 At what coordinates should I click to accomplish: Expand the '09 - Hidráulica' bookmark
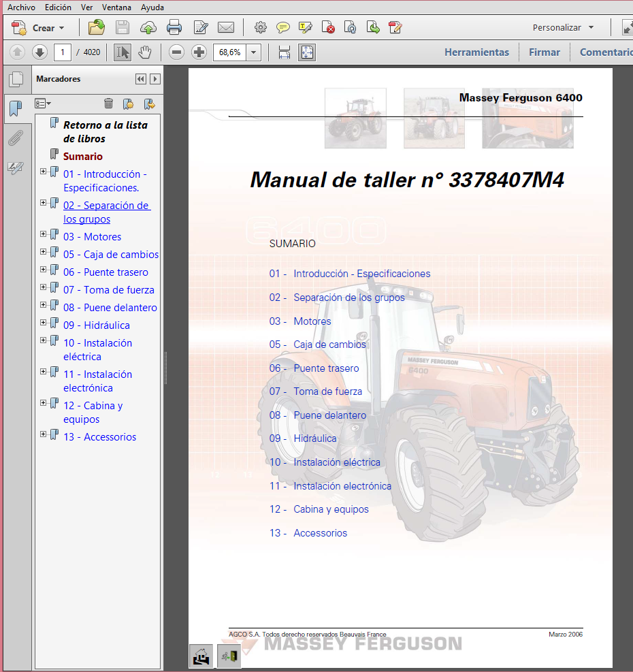click(x=44, y=322)
